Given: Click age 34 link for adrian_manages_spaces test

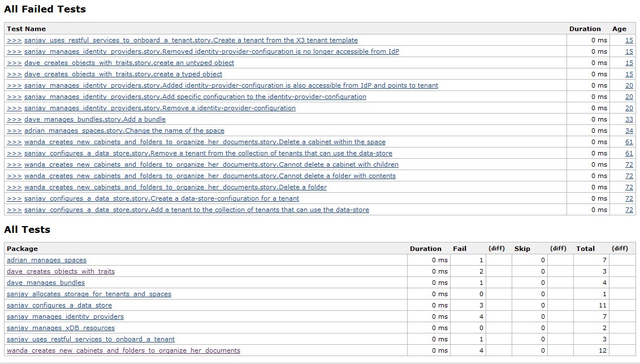Looking at the screenshot, I should pos(629,131).
